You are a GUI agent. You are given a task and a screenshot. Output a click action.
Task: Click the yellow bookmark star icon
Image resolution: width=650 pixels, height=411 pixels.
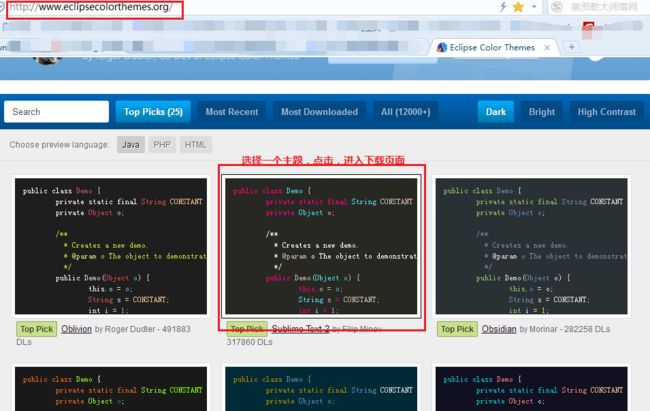518,7
